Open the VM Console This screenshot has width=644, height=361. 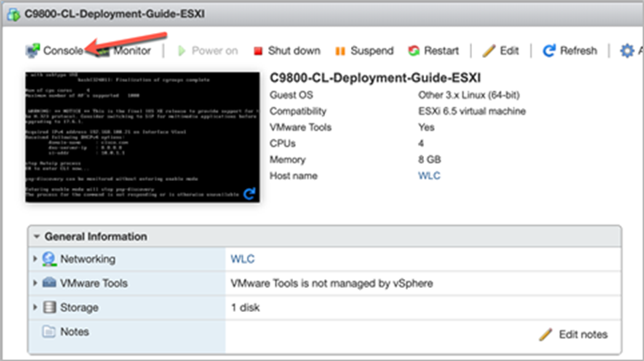54,51
